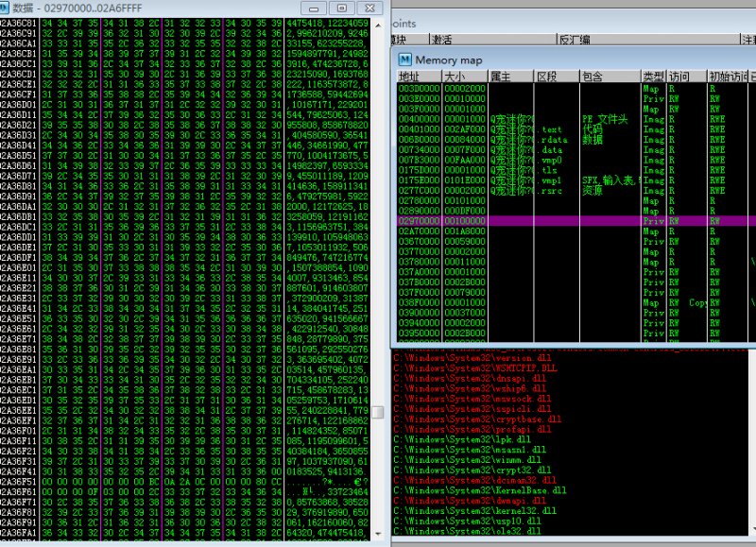The width and height of the screenshot is (756, 547).
Task: Click the 类型 column header in Memory map
Action: tap(653, 77)
